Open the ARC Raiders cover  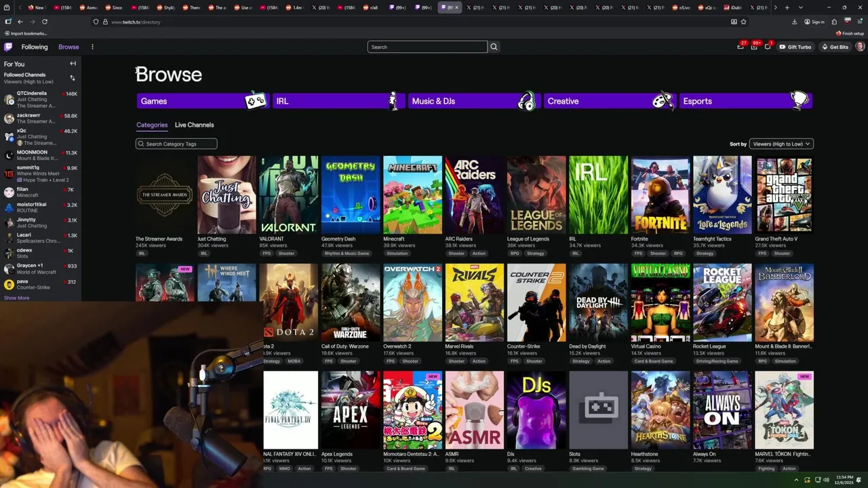[x=475, y=195]
